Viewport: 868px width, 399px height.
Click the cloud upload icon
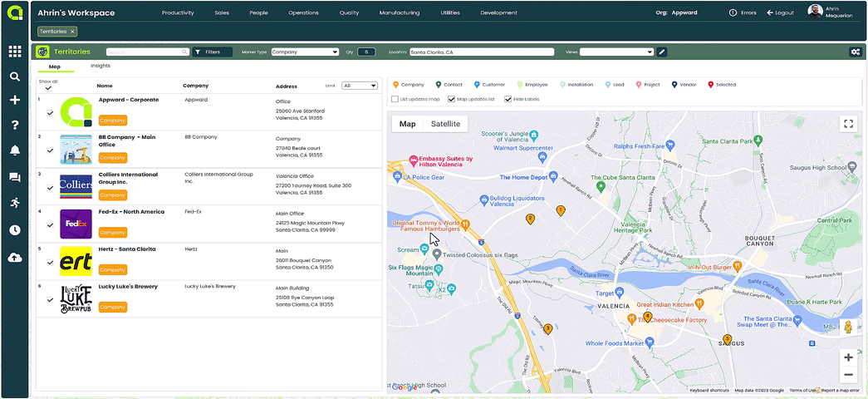[15, 257]
